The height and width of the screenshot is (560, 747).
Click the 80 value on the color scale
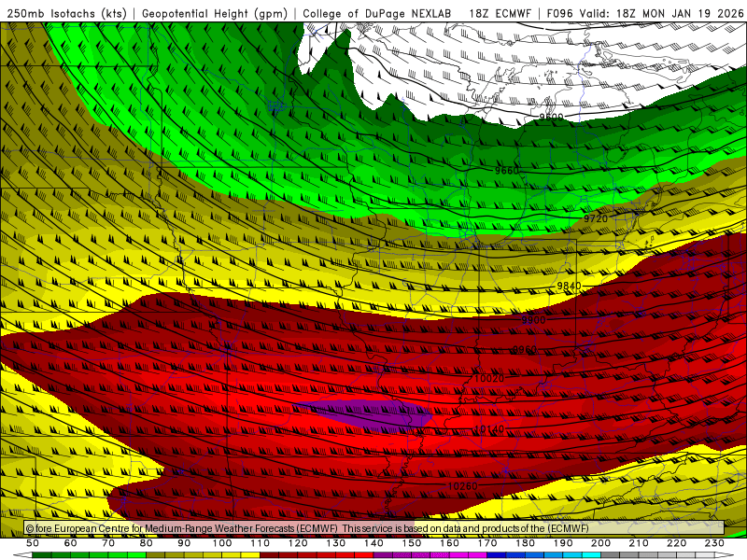point(147,543)
